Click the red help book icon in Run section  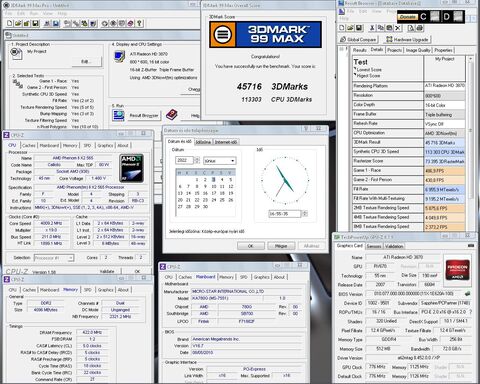(172, 115)
